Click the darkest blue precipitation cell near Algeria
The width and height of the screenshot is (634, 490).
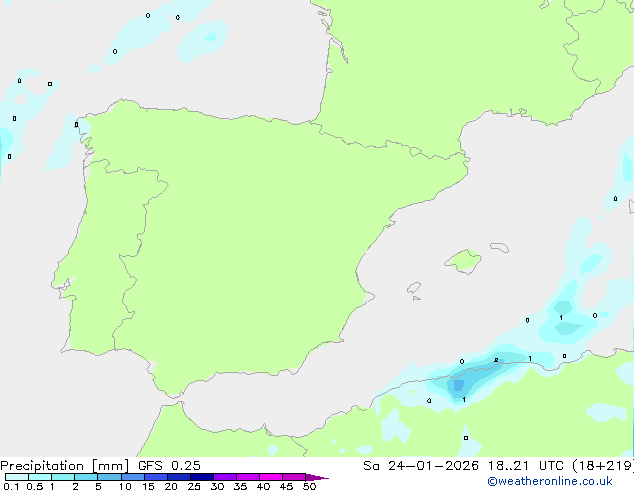coord(459,385)
